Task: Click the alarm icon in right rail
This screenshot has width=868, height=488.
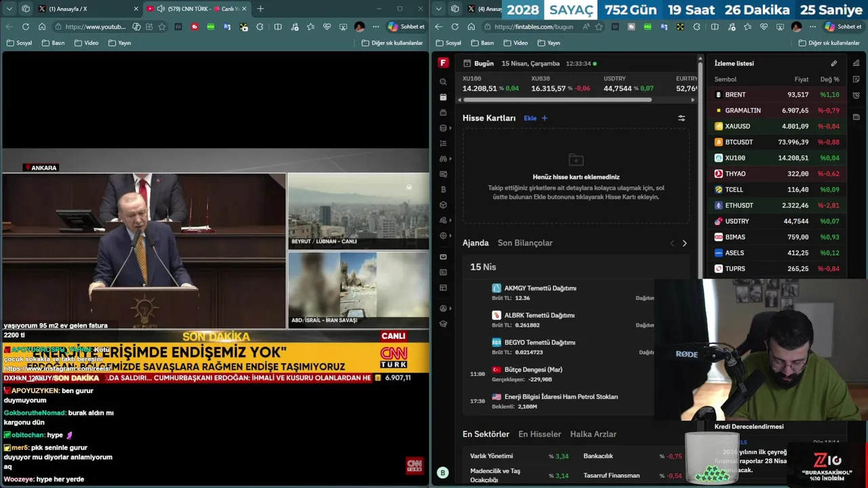Action: coord(856,95)
